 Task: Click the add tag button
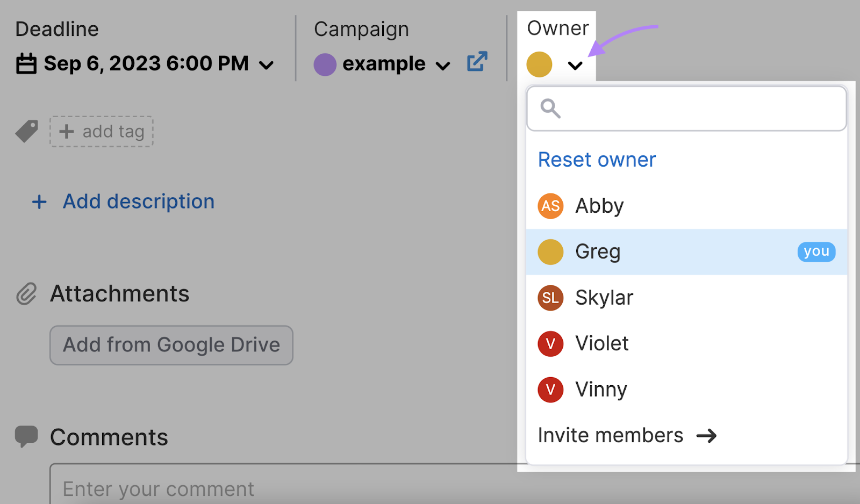pyautogui.click(x=102, y=132)
